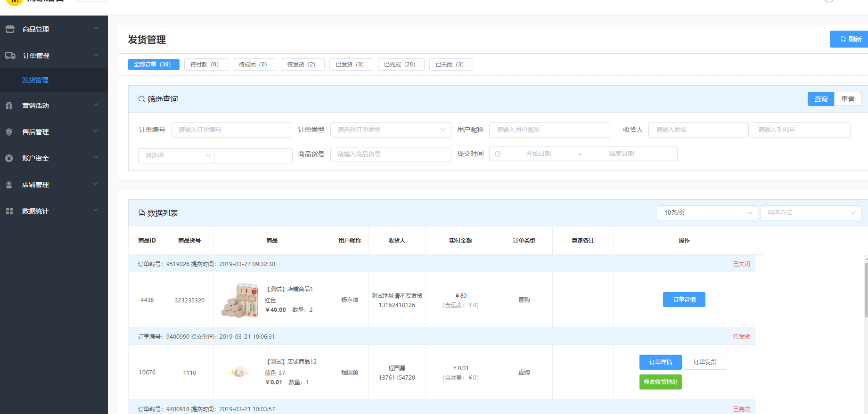868x414 pixels.
Task: Open 发货管理 in the sidebar
Action: tap(54, 80)
